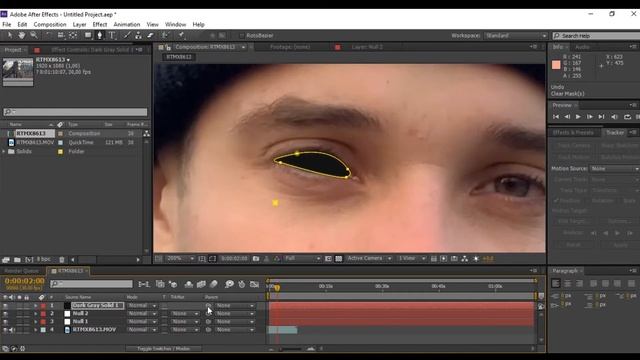Toggle visibility of Null 2 layer
Image resolution: width=640 pixels, height=360 pixels.
tap(5, 314)
